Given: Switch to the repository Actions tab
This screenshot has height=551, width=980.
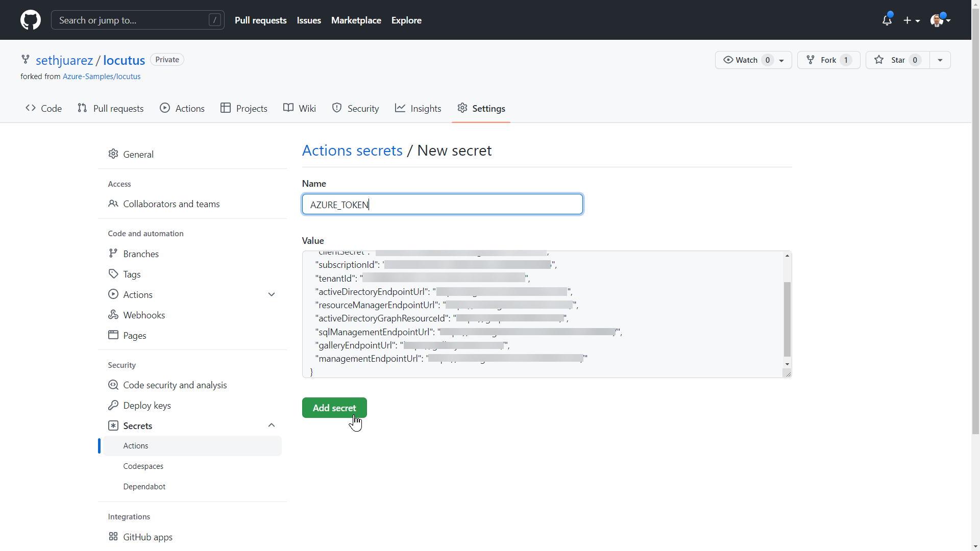Looking at the screenshot, I should (182, 108).
